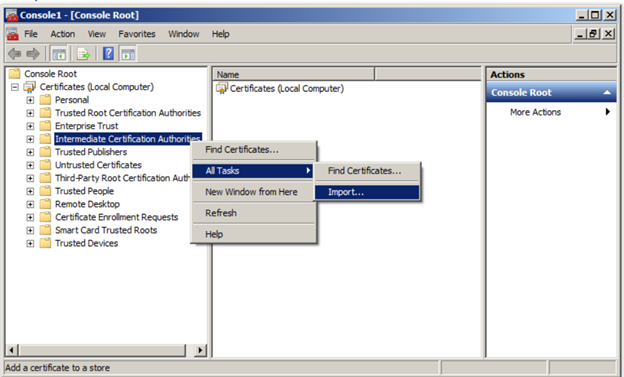Click the Certificates snap-in icon in tree

[30, 87]
